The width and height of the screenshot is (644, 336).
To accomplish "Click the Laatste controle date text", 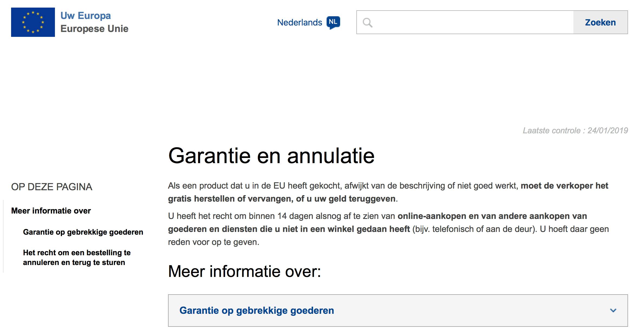I will (575, 131).
